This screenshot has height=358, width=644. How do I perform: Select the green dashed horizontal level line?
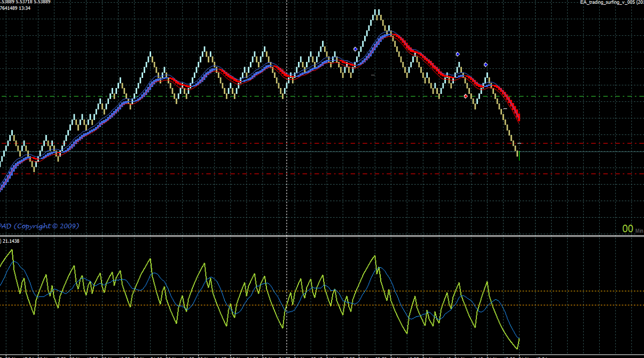pyautogui.click(x=322, y=97)
